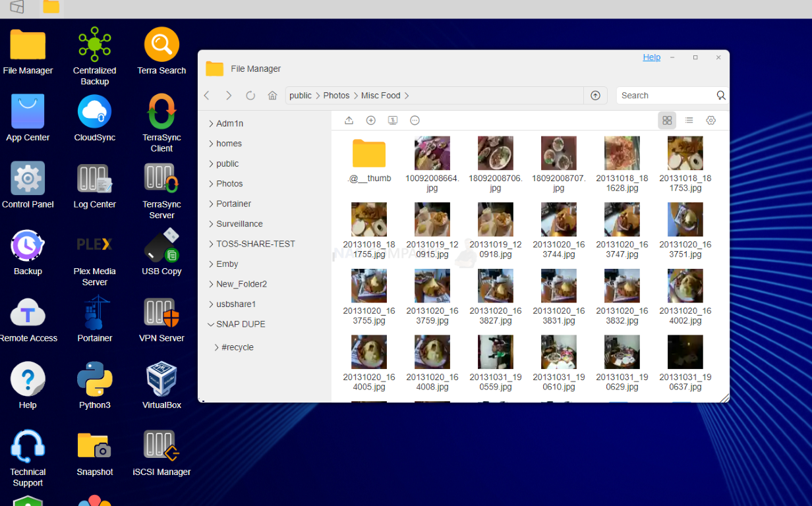Image resolution: width=812 pixels, height=506 pixels.
Task: Open the Help link
Action: [x=652, y=57]
